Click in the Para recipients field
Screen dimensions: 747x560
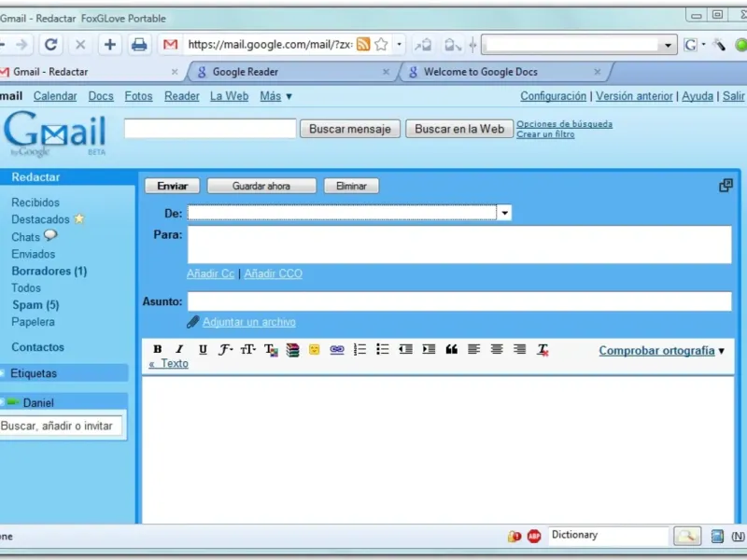click(x=459, y=245)
